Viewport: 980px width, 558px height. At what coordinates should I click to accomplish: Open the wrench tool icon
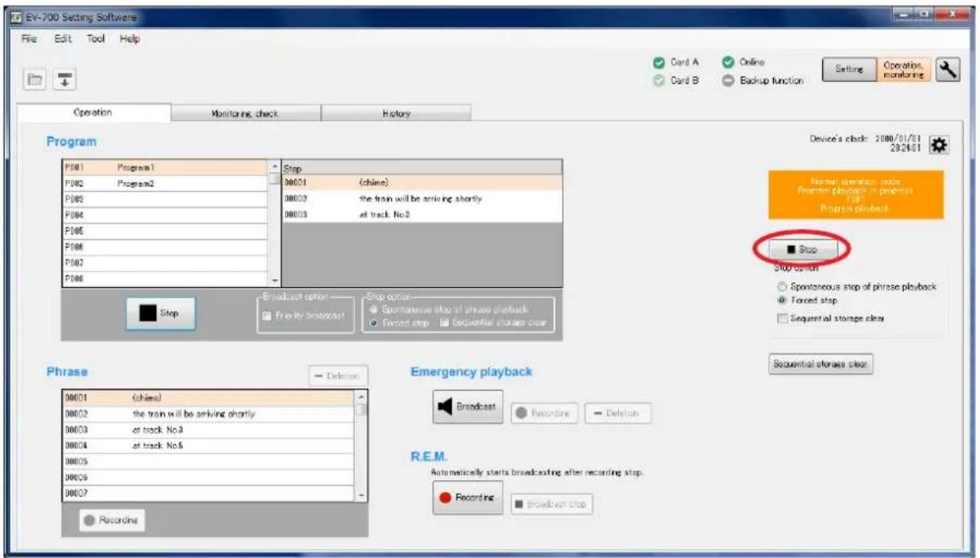[947, 70]
